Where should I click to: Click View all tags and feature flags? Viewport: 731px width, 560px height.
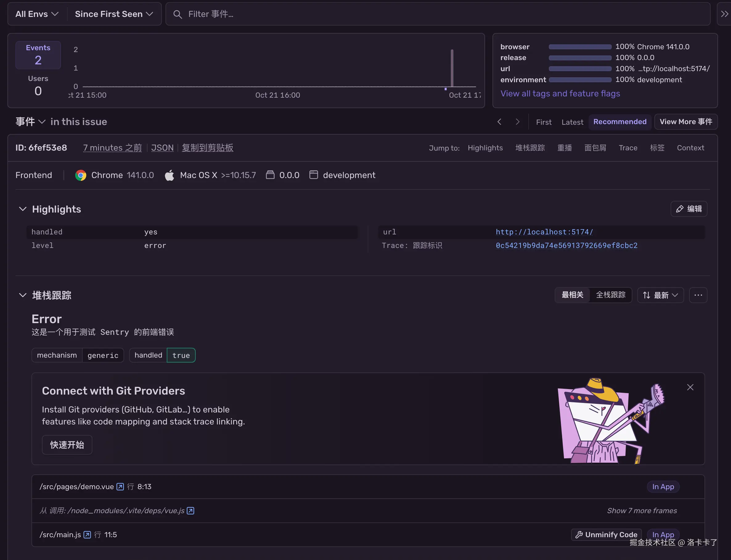coord(560,94)
